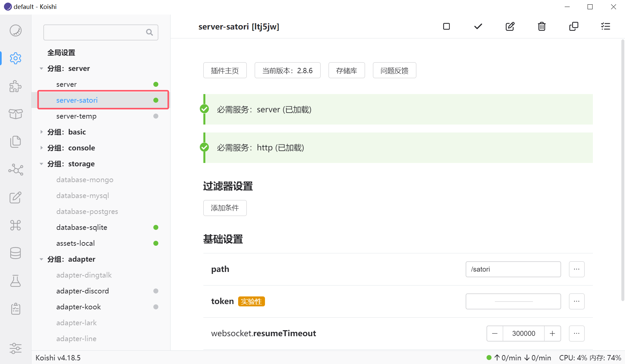Open plugin configuration gear icon in sidebar
Screen dimensions: 625x364
16,58
